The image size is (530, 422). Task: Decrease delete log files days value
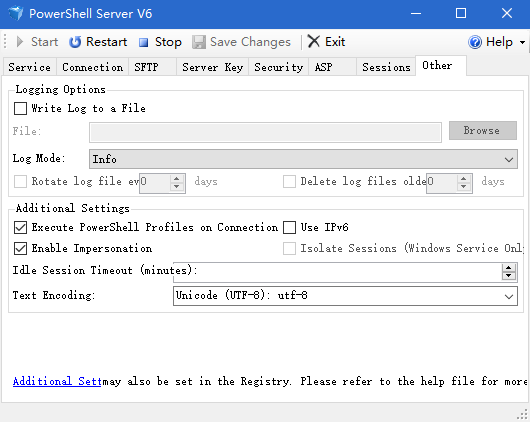(x=464, y=187)
